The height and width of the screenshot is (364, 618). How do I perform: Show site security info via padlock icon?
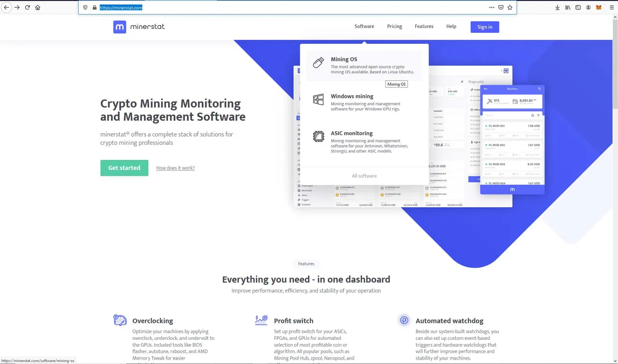[x=95, y=7]
